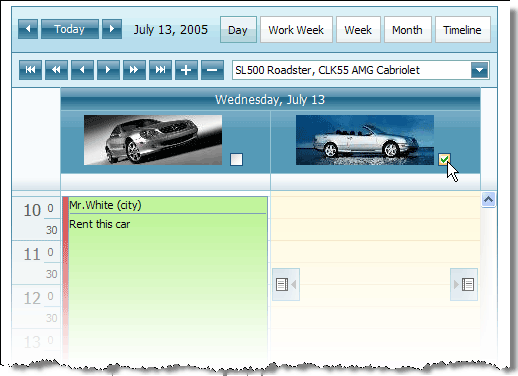Go back one page of resources
Viewport: 518px width, 376px height.
pos(56,70)
